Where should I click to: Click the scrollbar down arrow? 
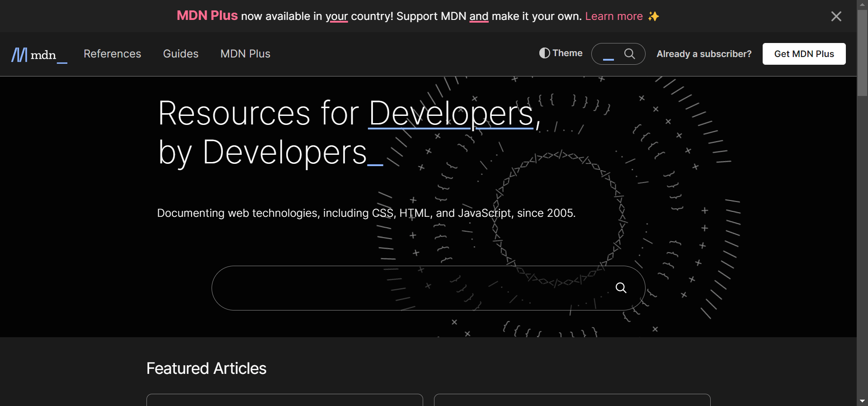(x=862, y=401)
